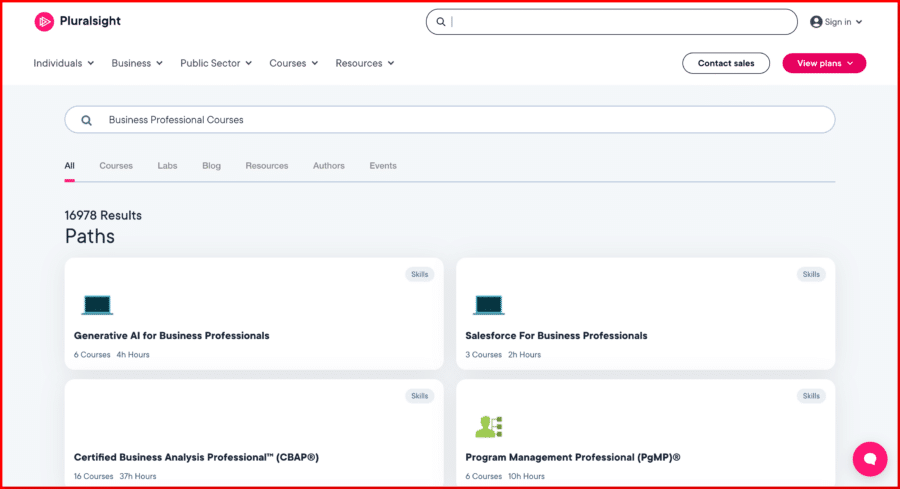
Task: Click the 6 Courses 4h Hours text
Action: [111, 355]
